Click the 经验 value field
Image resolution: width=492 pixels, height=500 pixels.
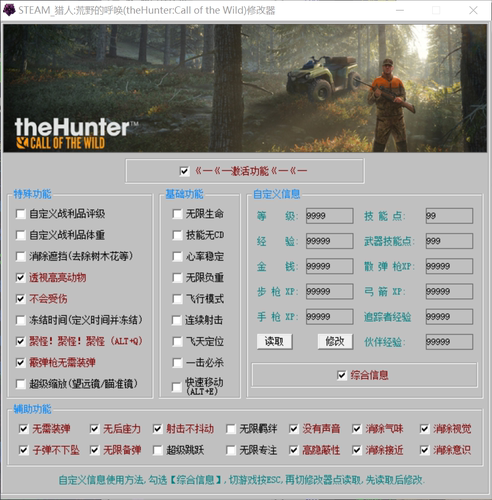[330, 241]
